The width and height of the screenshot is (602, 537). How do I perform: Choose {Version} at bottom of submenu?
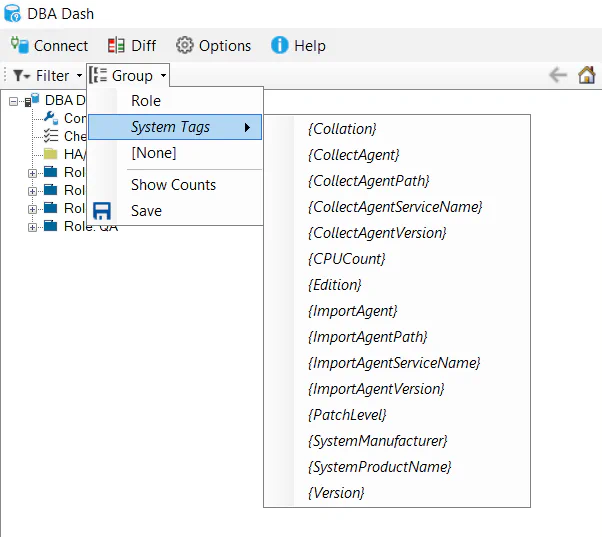click(x=336, y=493)
